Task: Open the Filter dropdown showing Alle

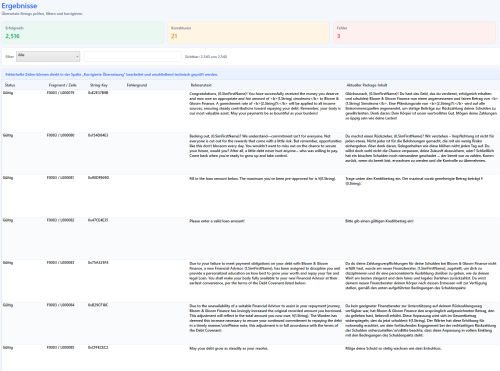Action: pyautogui.click(x=48, y=56)
